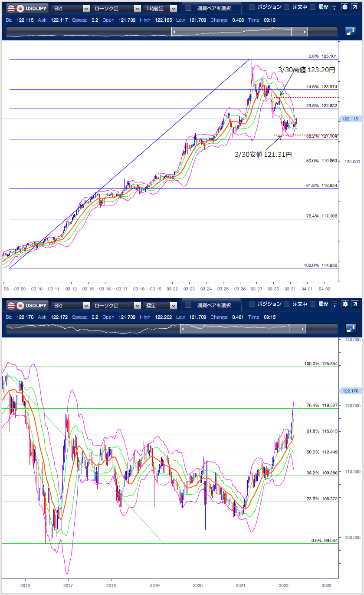This screenshot has height=595, width=364.
Task: Click lock icon on the 1-hour chart
Action: tap(351, 32)
